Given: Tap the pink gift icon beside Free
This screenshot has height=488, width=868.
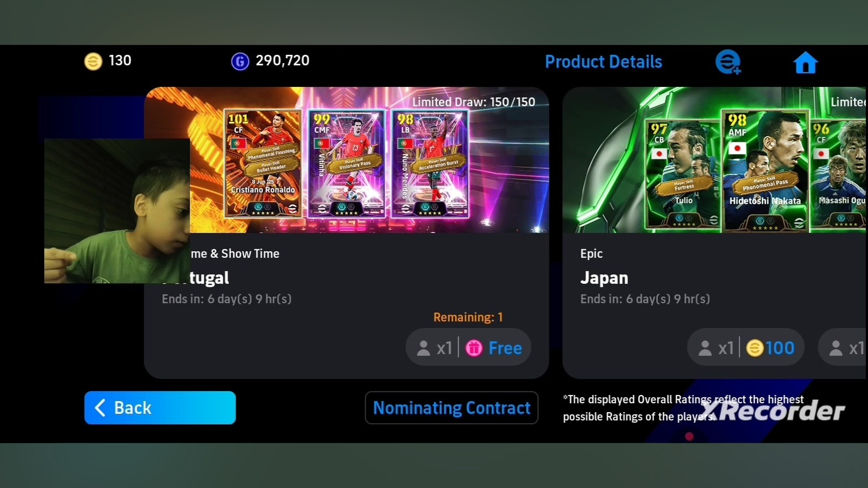Looking at the screenshot, I should pyautogui.click(x=474, y=348).
